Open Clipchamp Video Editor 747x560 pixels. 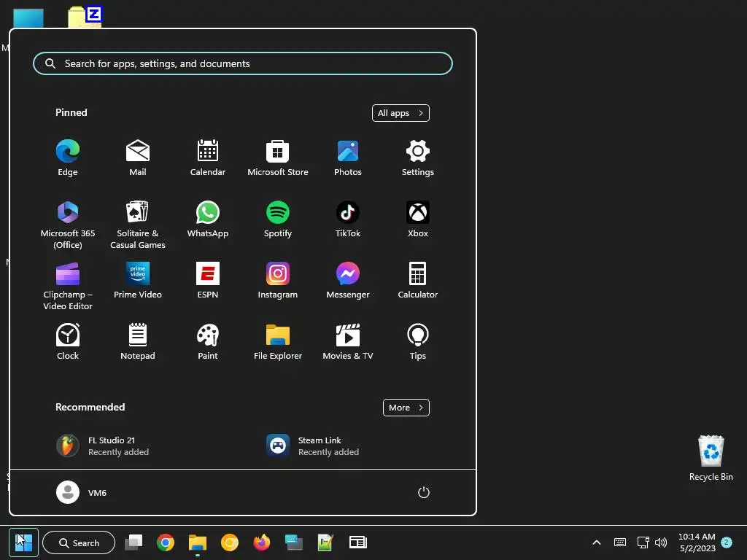pyautogui.click(x=68, y=286)
